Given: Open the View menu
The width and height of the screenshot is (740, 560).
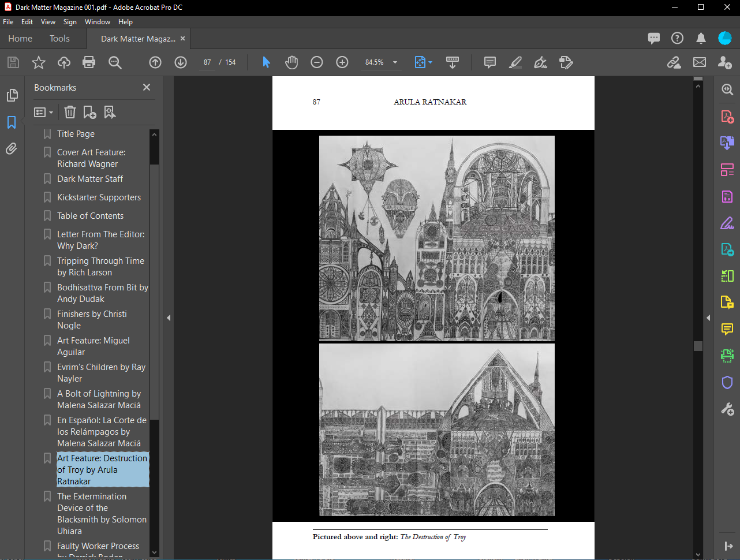Looking at the screenshot, I should click(x=48, y=22).
